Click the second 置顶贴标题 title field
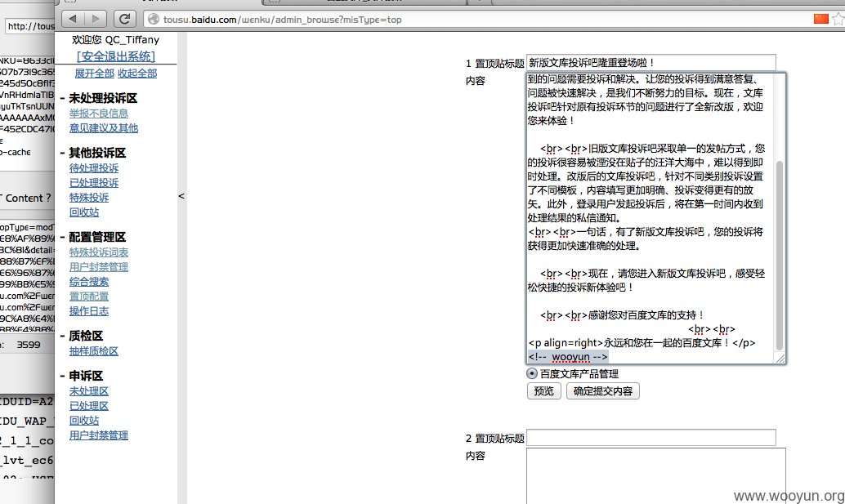This screenshot has height=504, width=845. [651, 438]
